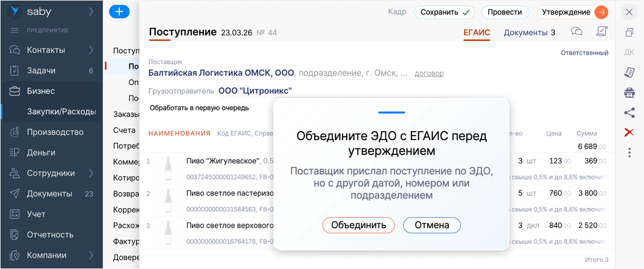Expand the Сотрудники sidebar submenu
Screen dimensions: 644x269
coord(91,173)
